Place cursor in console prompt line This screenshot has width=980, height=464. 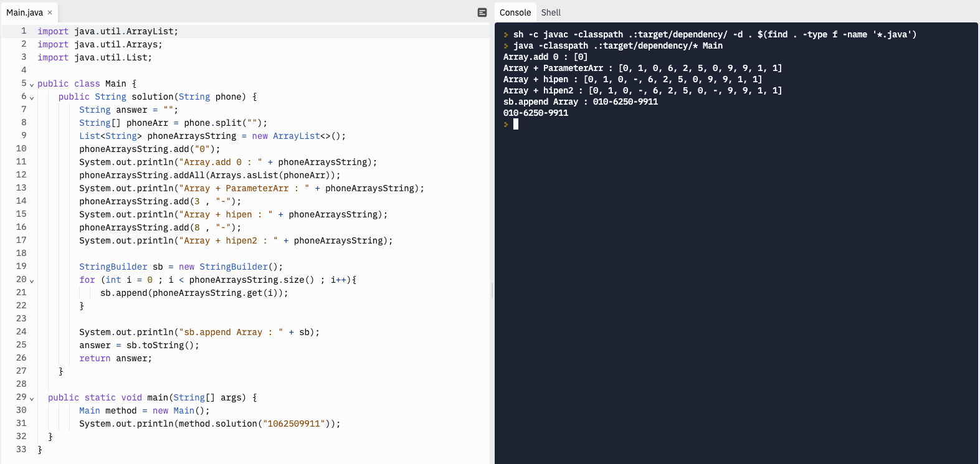pyautogui.click(x=516, y=124)
